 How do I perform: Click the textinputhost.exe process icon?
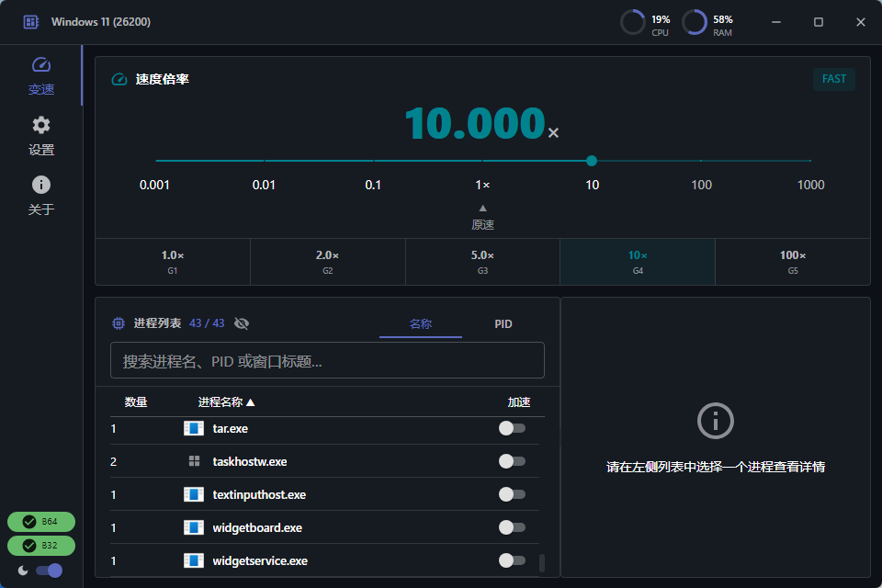point(194,494)
